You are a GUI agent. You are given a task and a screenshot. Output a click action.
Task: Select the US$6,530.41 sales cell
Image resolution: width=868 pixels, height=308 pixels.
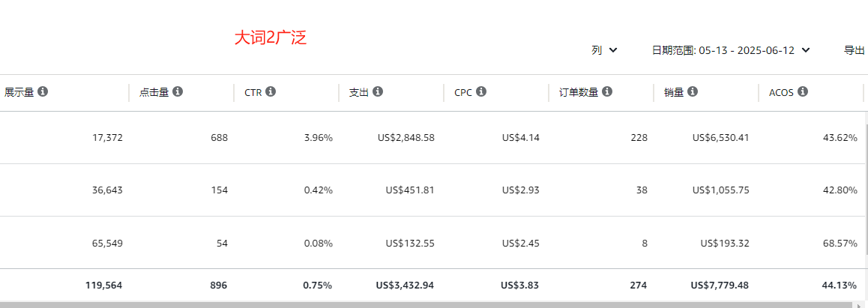click(x=720, y=138)
